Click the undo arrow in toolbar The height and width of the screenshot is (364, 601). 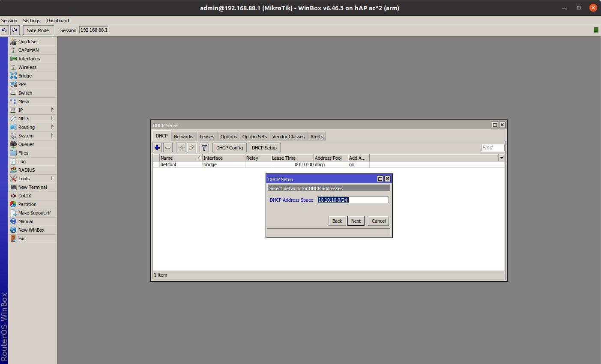[x=4, y=30]
